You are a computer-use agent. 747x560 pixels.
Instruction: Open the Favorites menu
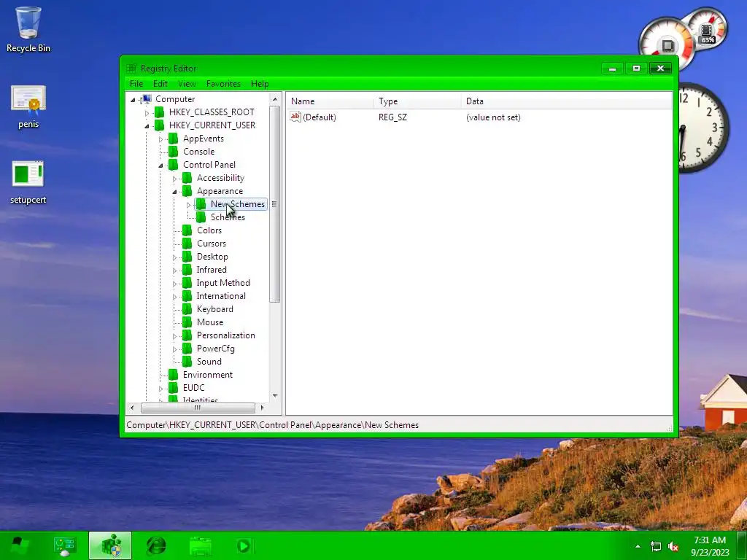(223, 84)
